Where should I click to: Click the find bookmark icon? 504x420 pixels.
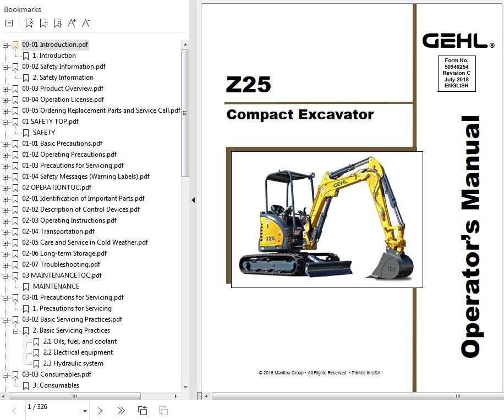click(58, 23)
